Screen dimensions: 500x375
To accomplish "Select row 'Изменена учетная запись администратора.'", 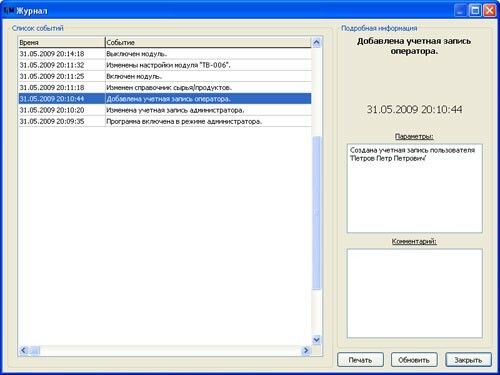I will tap(165, 110).
